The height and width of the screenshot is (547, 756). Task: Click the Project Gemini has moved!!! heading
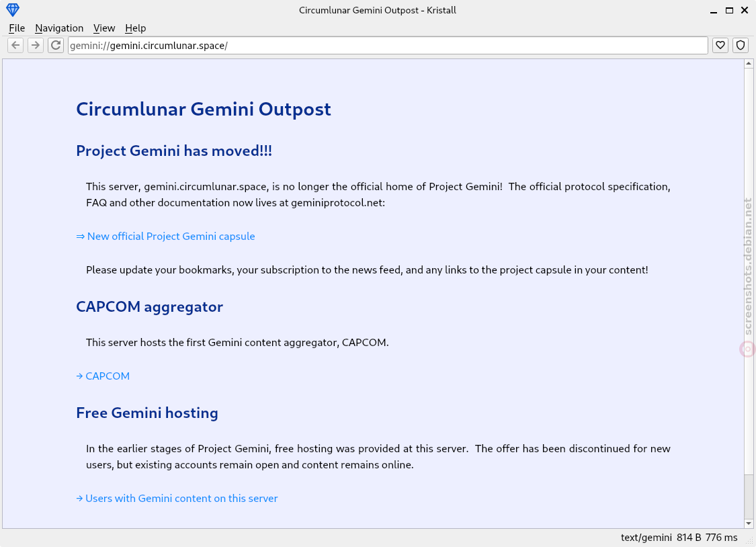pos(174,151)
